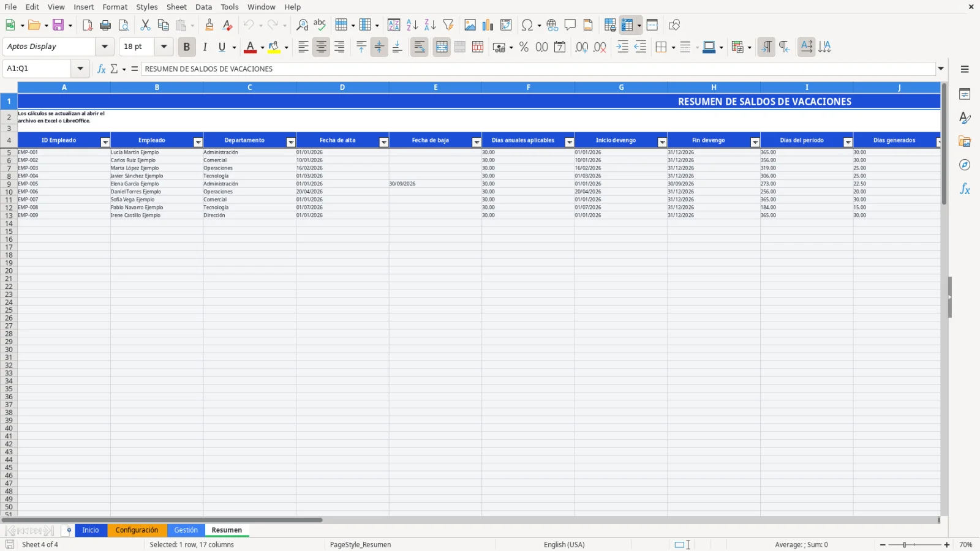Format as percent
980x551 pixels.
pos(524,47)
